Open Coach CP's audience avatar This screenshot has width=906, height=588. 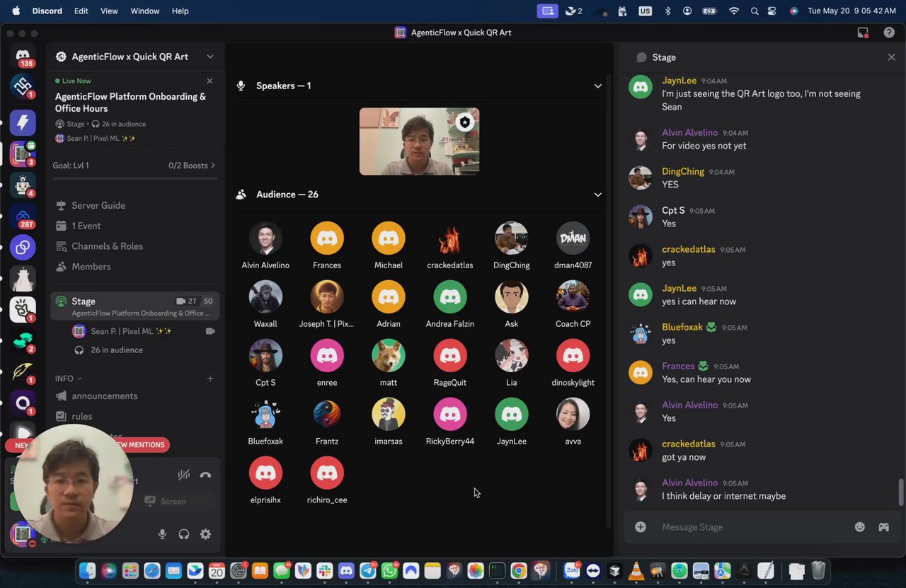point(573,297)
